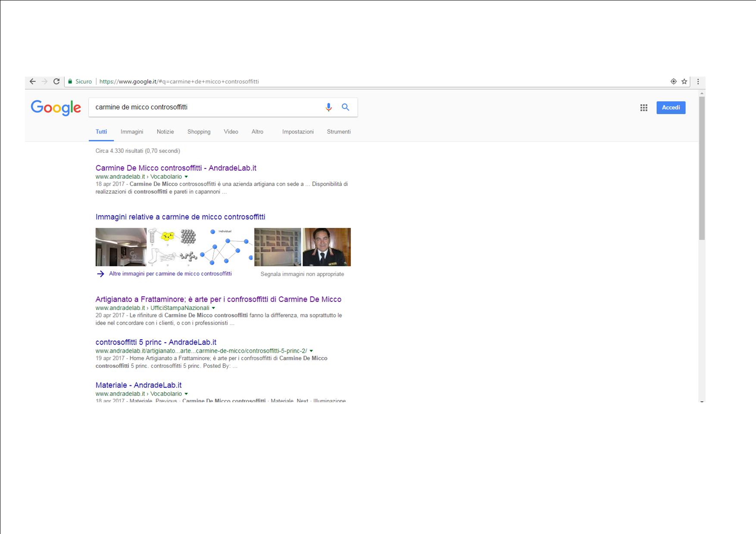
Task: Open the blue network graph thumbnail
Action: point(226,247)
